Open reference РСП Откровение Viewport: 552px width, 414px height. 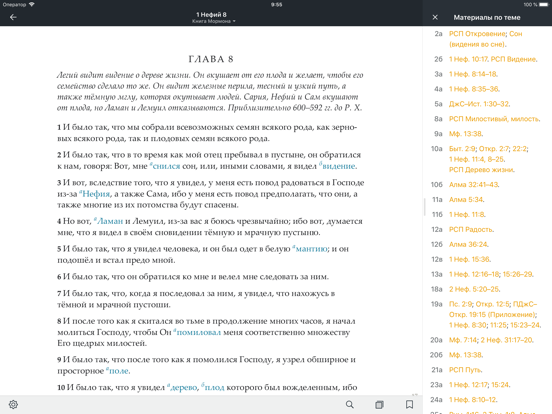tap(477, 34)
